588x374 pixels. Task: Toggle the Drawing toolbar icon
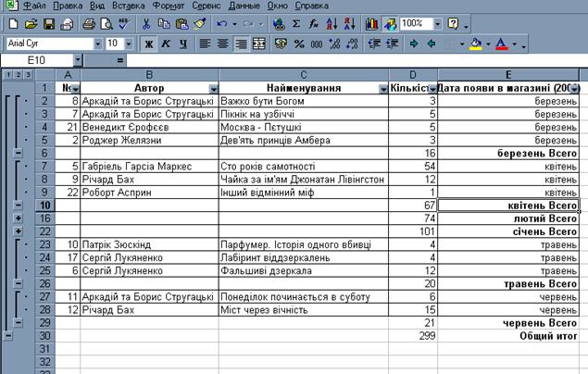[390, 24]
